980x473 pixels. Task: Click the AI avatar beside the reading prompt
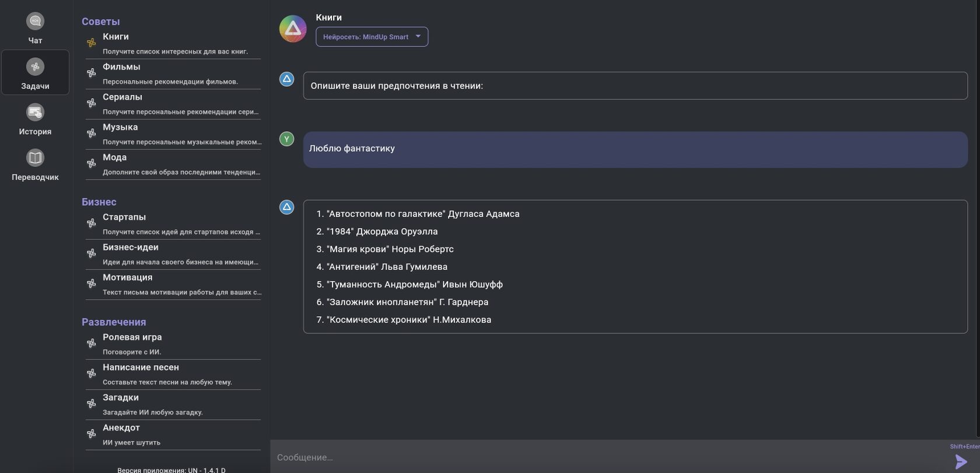pyautogui.click(x=286, y=79)
